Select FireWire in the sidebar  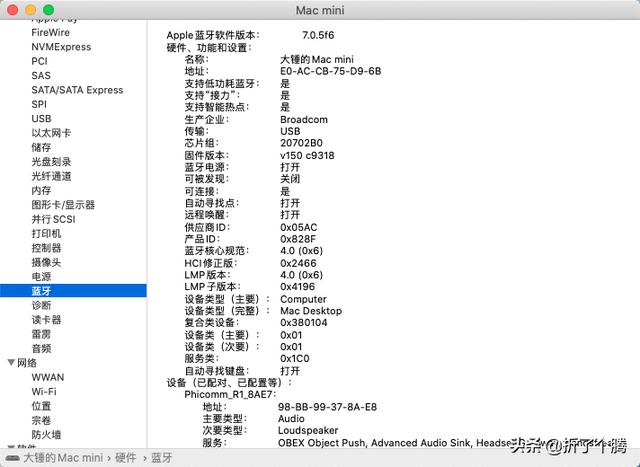click(x=50, y=32)
